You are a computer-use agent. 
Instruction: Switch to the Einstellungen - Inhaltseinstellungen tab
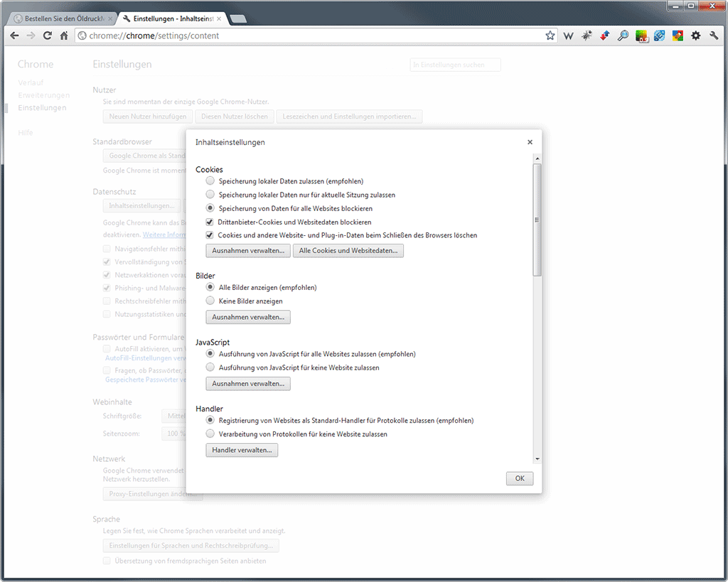172,18
